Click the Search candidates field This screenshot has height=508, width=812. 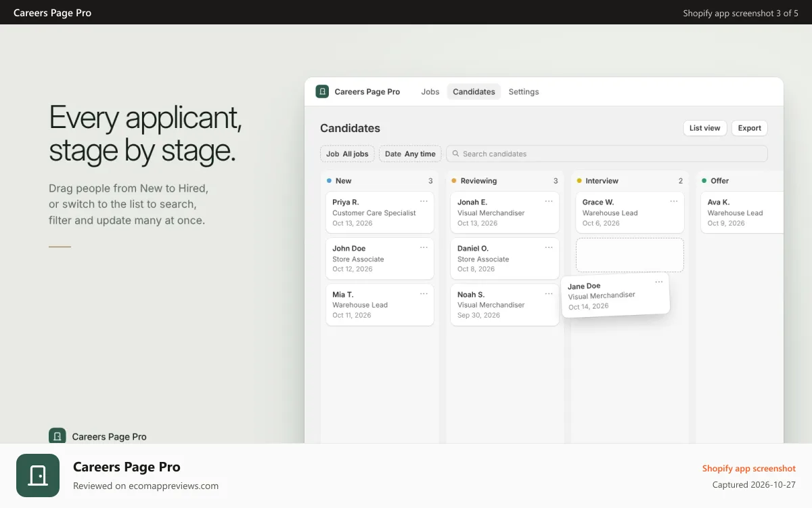[607, 154]
